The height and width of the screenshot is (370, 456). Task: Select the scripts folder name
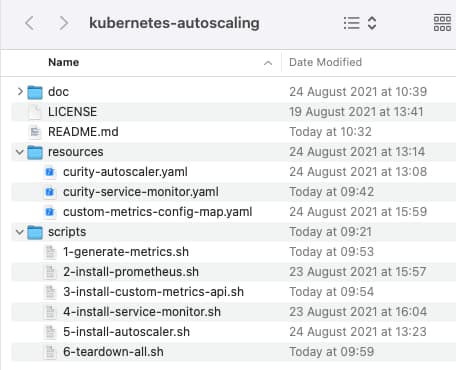(x=67, y=232)
